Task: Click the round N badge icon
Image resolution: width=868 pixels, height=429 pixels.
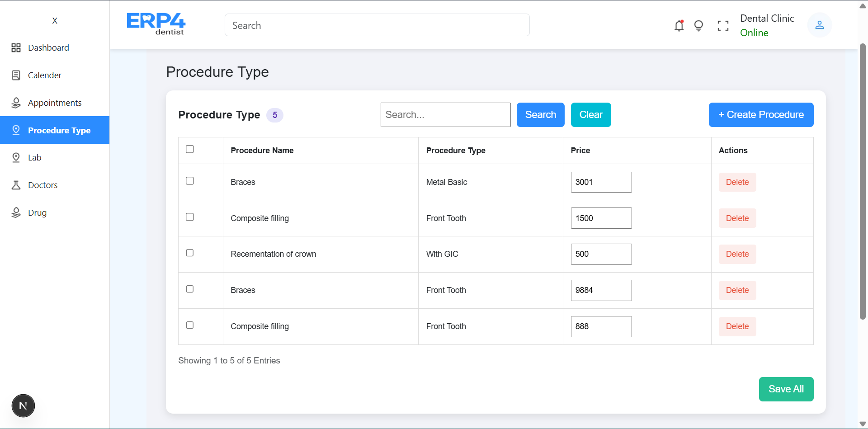Action: click(23, 406)
